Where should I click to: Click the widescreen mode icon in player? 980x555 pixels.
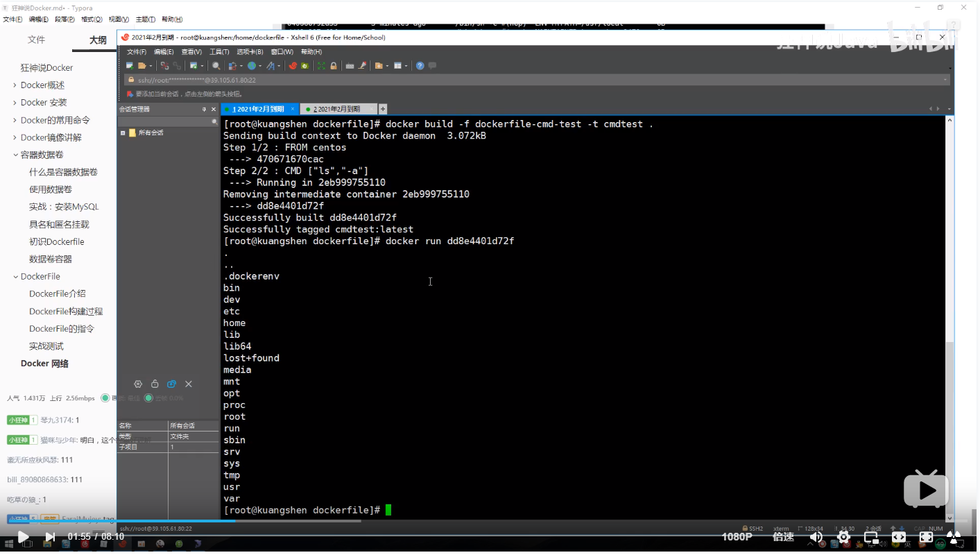[899, 537]
